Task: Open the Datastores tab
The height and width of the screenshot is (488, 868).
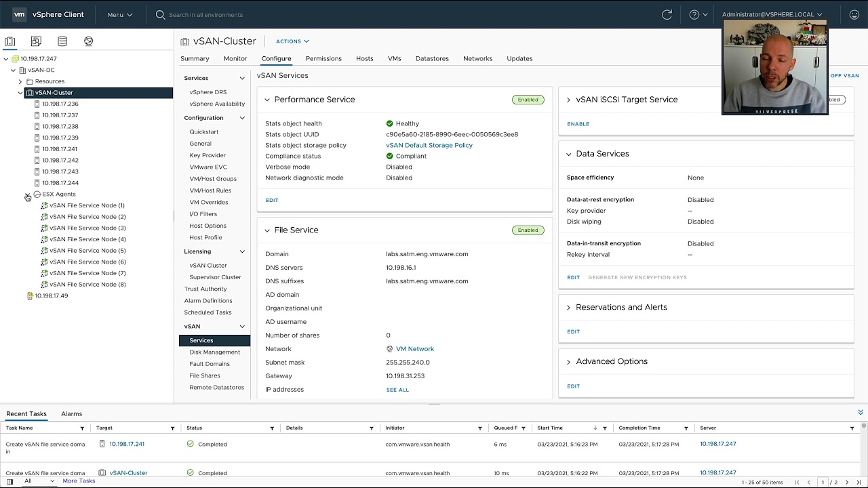Action: (x=432, y=58)
